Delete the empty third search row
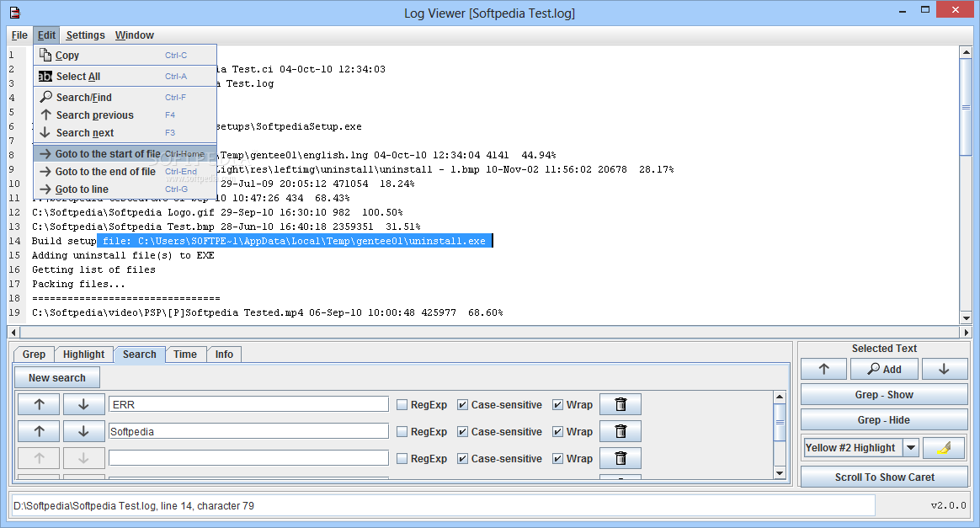980x528 pixels. pos(620,458)
